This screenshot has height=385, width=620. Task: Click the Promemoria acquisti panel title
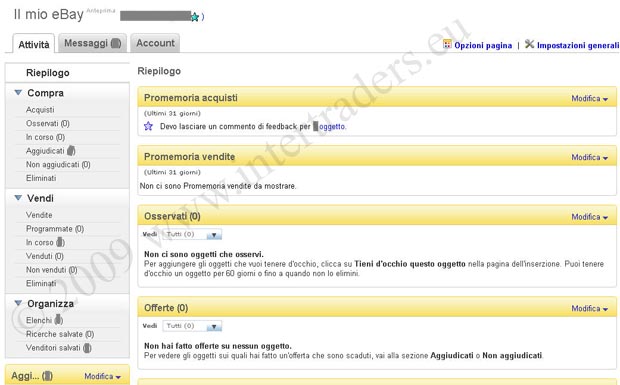tap(191, 98)
